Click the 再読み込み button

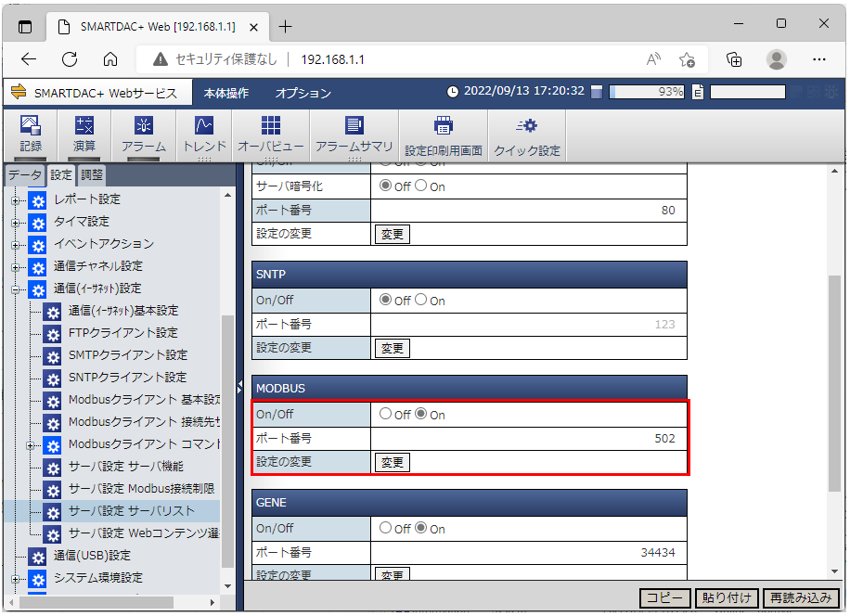[802, 598]
